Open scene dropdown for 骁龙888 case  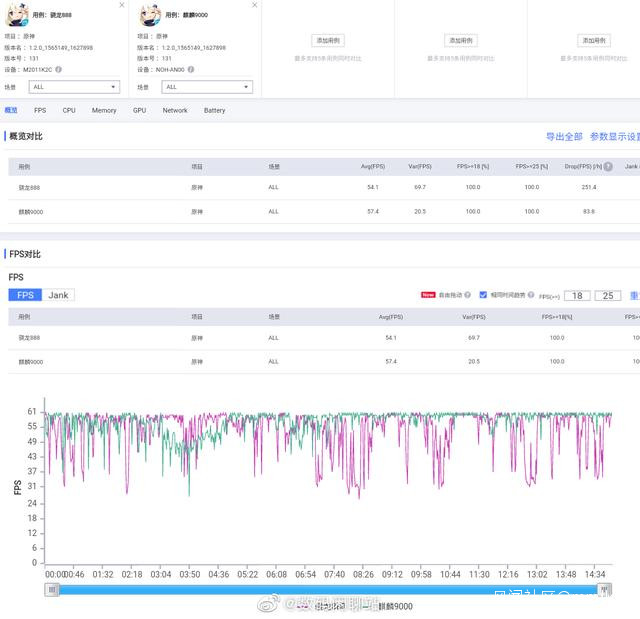point(74,87)
